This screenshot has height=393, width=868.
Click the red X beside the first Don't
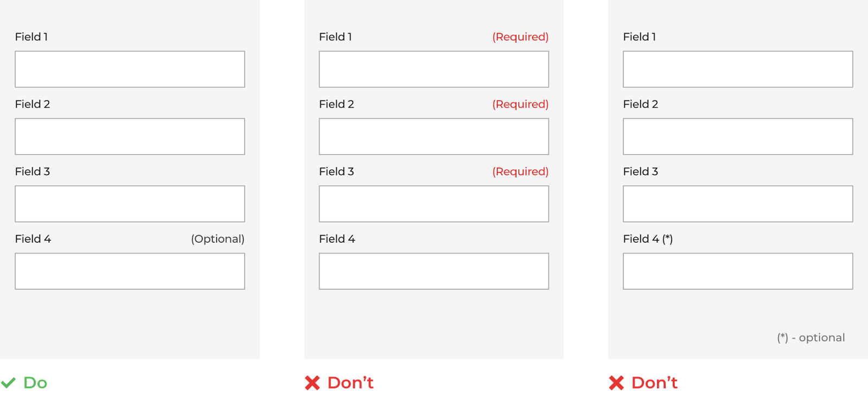312,383
